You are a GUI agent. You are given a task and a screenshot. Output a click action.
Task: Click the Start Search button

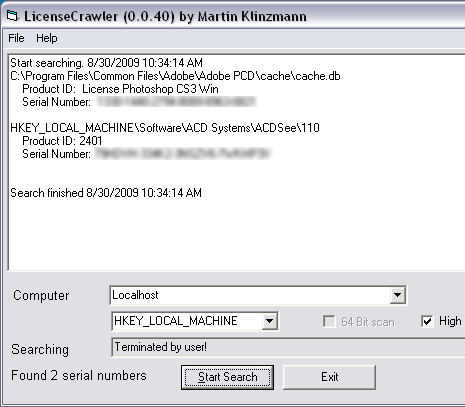pyautogui.click(x=227, y=377)
